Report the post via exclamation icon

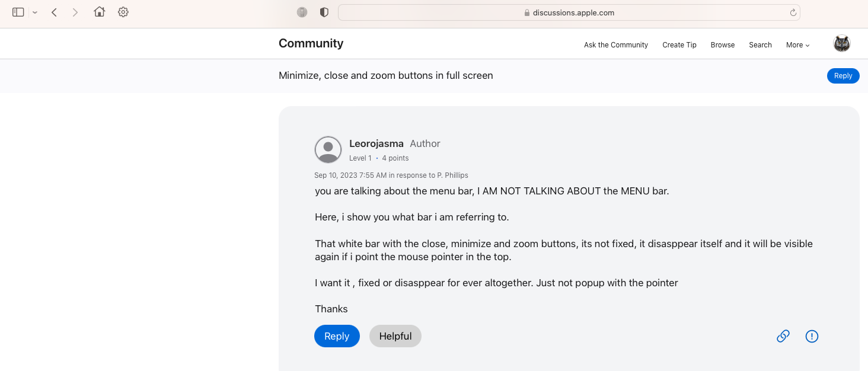[x=812, y=336]
